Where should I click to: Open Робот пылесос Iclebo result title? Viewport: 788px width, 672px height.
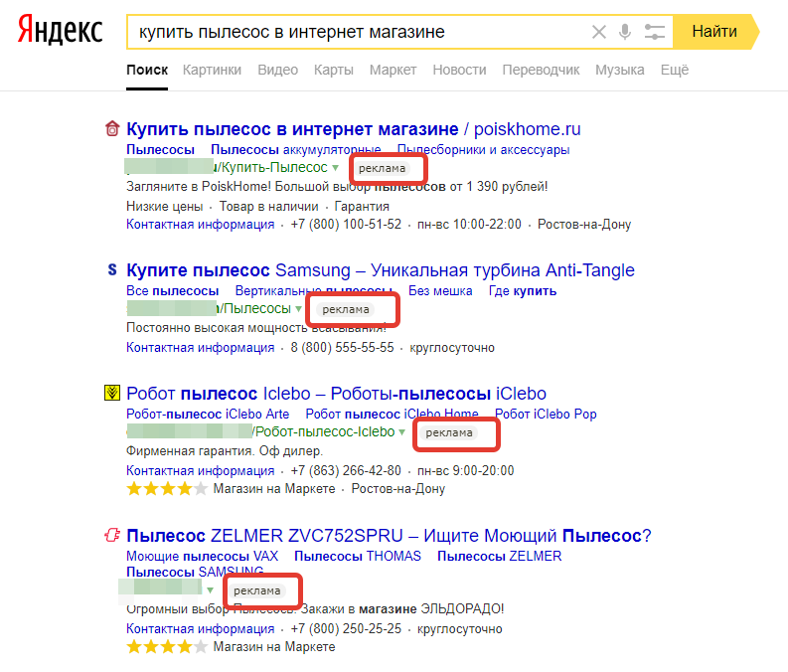point(336,394)
